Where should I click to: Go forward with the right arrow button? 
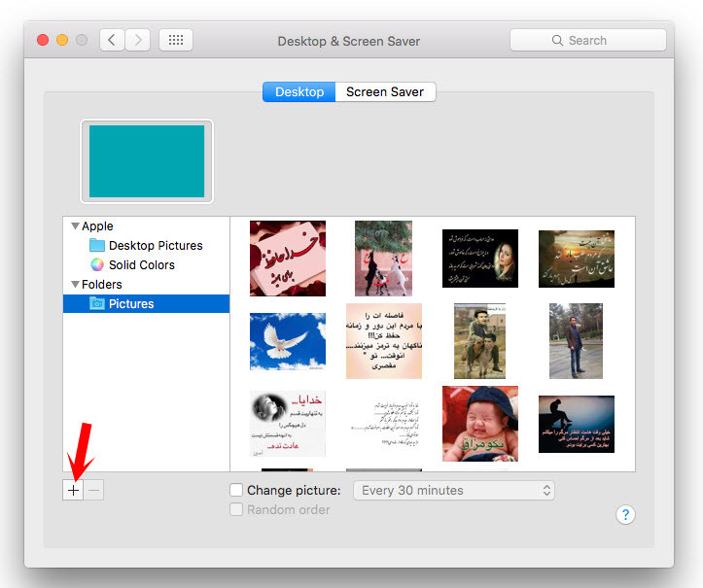(138, 40)
